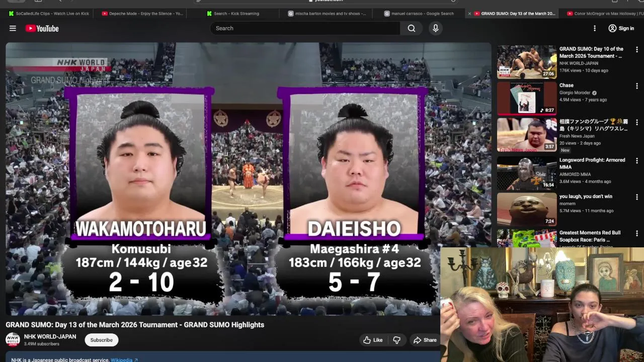Like the GRAND SUMO video
644x362 pixels.
pyautogui.click(x=373, y=340)
